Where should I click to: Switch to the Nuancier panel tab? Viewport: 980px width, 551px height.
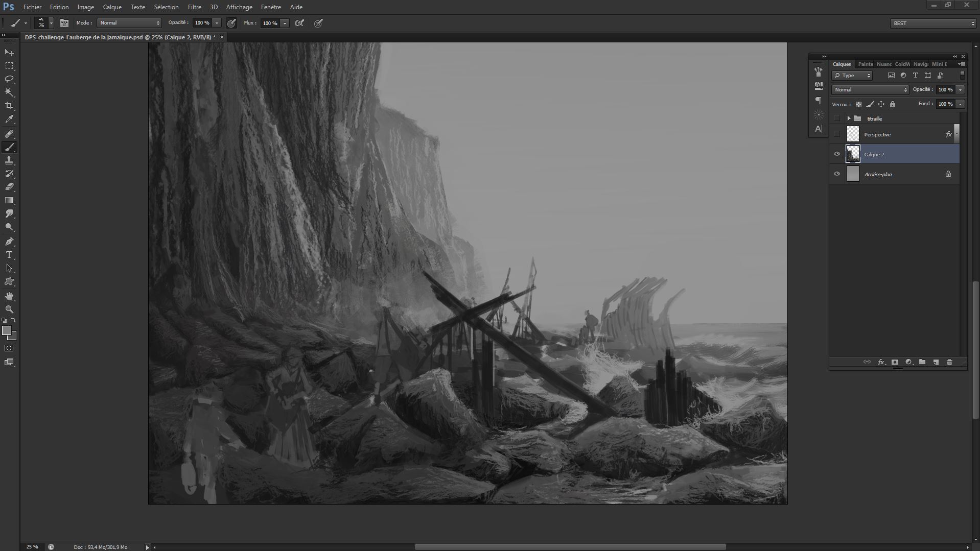883,64
